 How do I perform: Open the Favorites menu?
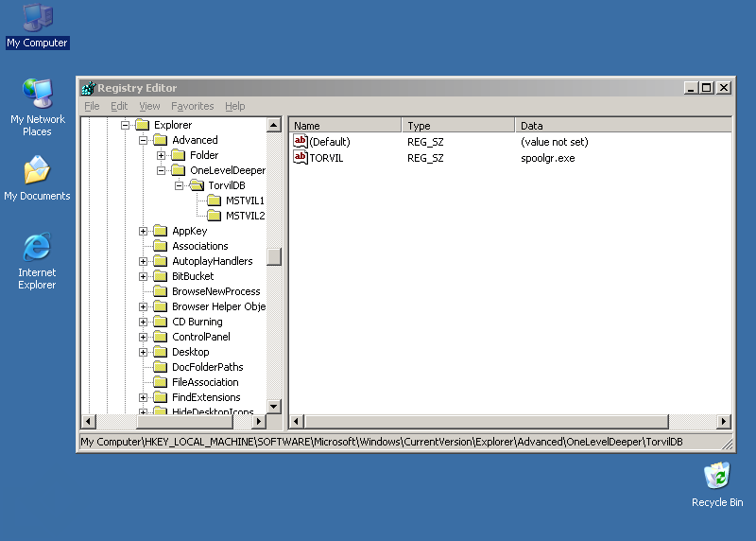(193, 106)
